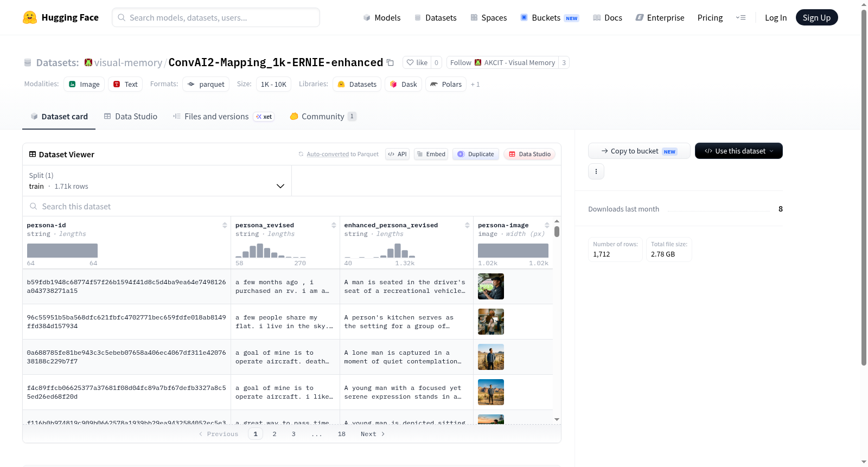This screenshot has height=467, width=868.
Task: Sort the persona-image column
Action: click(547, 225)
